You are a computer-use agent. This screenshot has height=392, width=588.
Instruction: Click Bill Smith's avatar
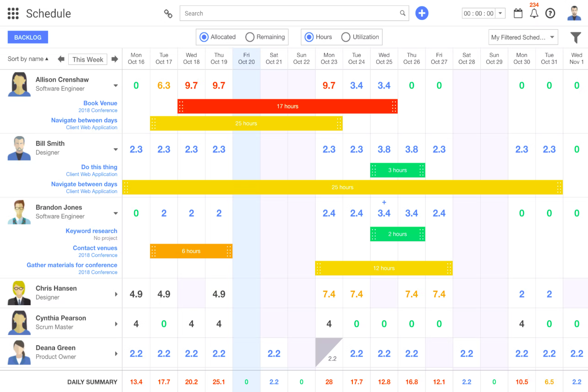19,148
